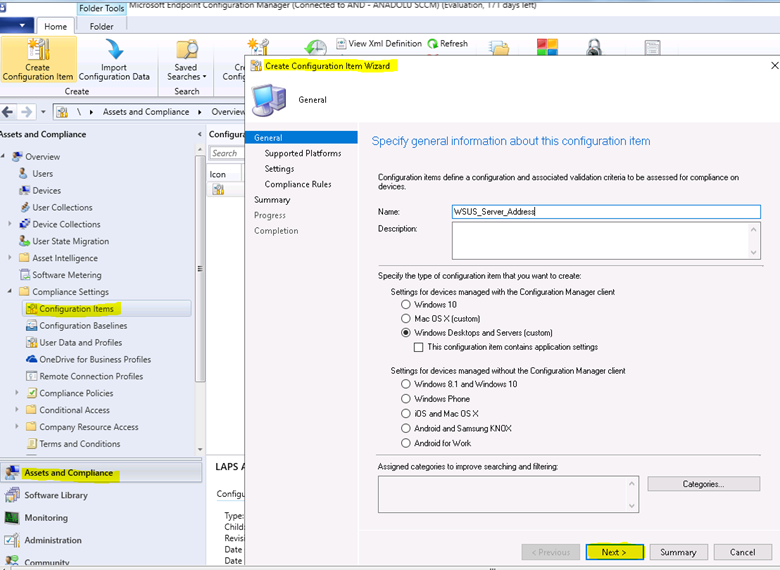780x570 pixels.
Task: Select Terms and Conditions node
Action: pos(80,444)
